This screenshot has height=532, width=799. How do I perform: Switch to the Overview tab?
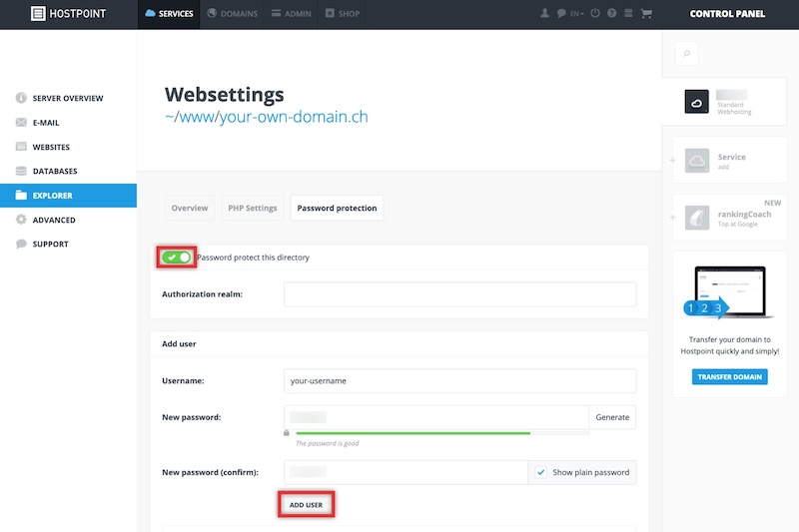pos(190,208)
